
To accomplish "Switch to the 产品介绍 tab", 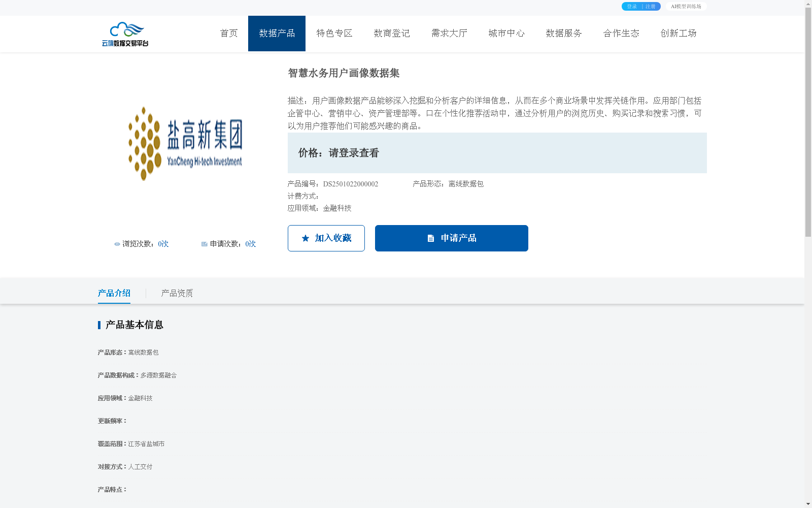I will [114, 293].
